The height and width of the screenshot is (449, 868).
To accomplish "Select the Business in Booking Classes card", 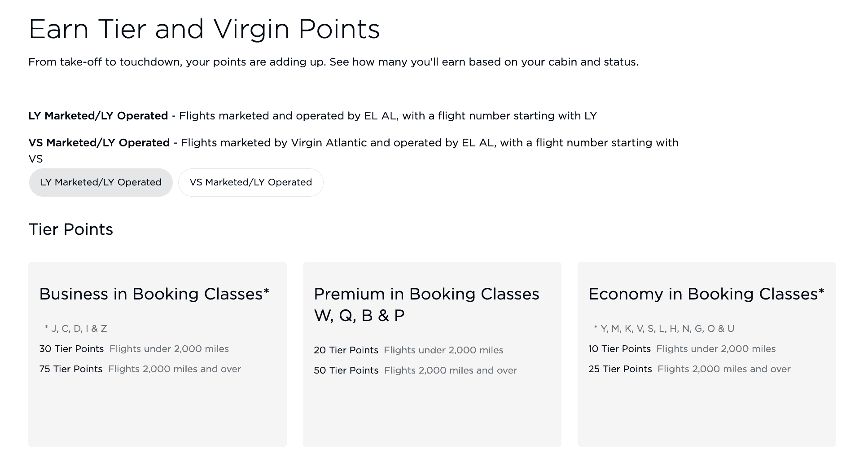I will tap(154, 294).
